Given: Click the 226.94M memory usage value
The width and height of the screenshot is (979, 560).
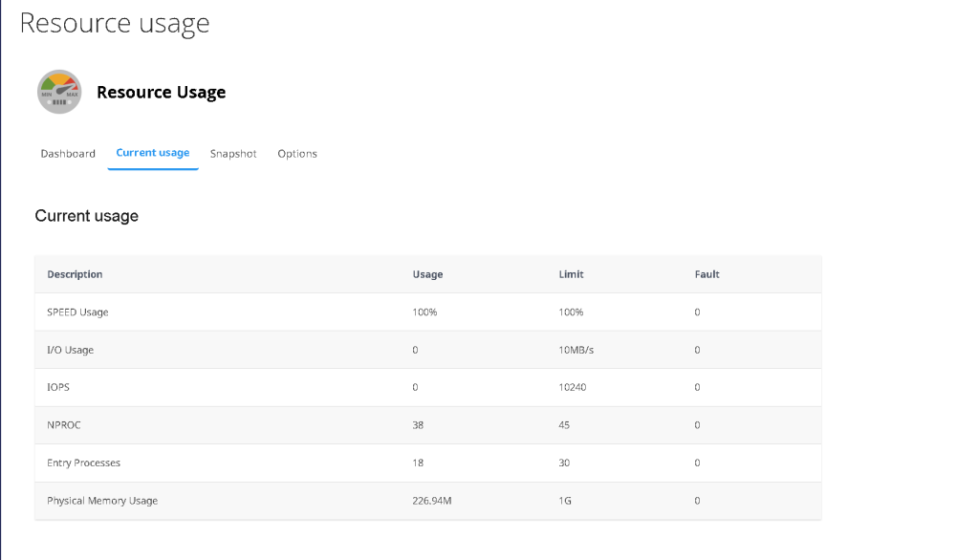Looking at the screenshot, I should tap(431, 501).
